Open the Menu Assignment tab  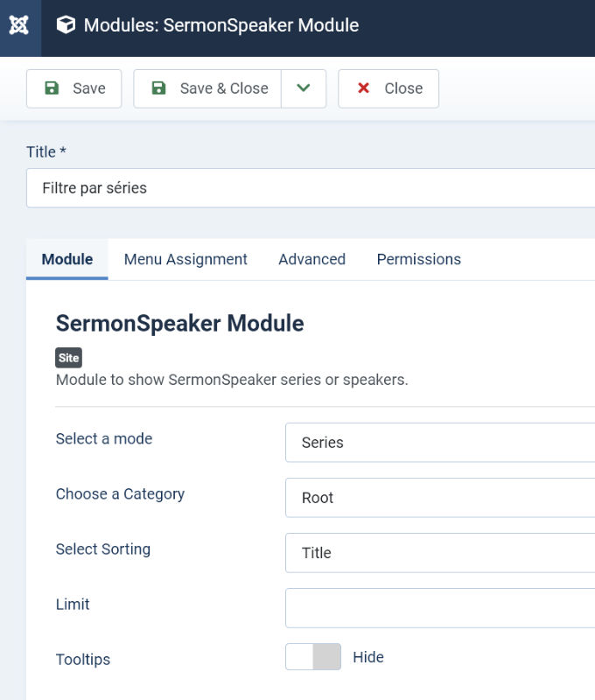click(185, 259)
